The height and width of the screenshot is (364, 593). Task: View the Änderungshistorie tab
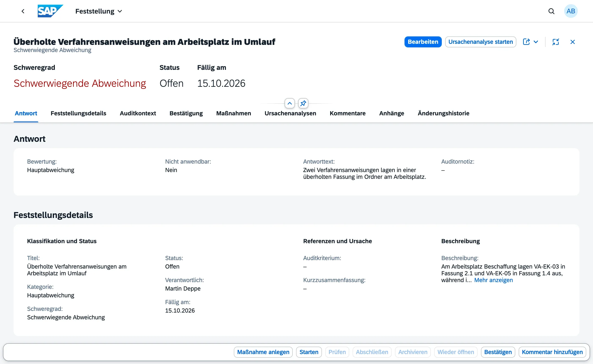pos(443,113)
